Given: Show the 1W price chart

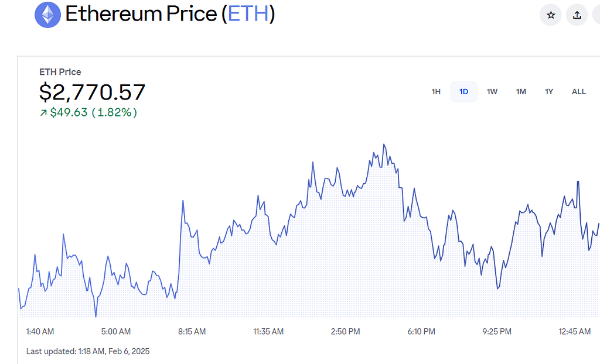Looking at the screenshot, I should pos(492,92).
